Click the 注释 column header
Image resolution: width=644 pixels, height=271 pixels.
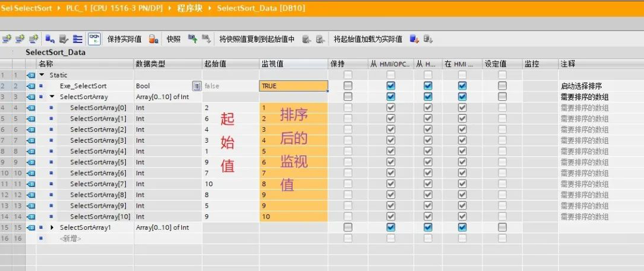(601, 64)
